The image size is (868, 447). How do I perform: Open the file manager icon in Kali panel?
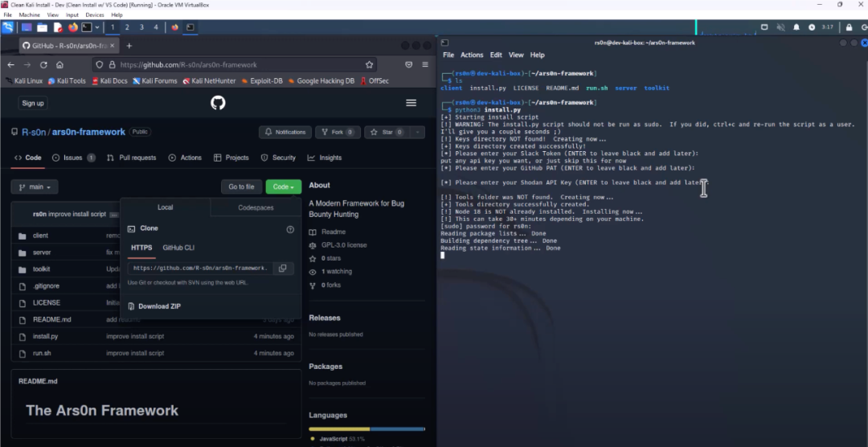coord(42,27)
